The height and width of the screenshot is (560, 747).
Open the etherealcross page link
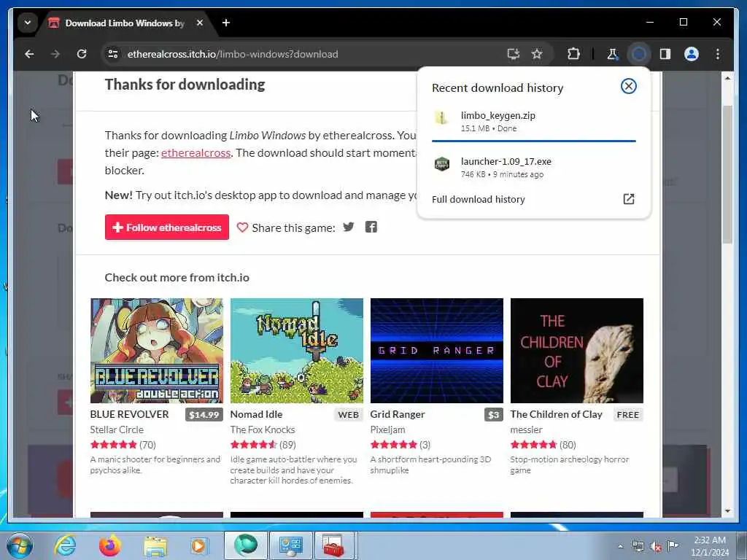tap(196, 153)
